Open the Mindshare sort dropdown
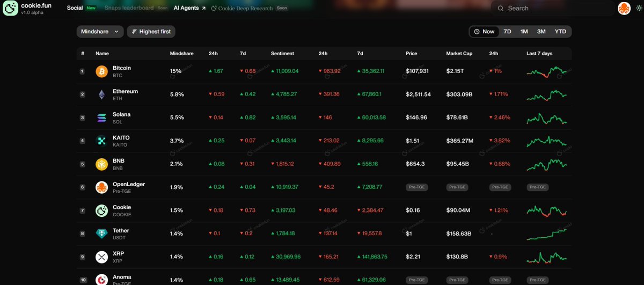 coord(100,32)
